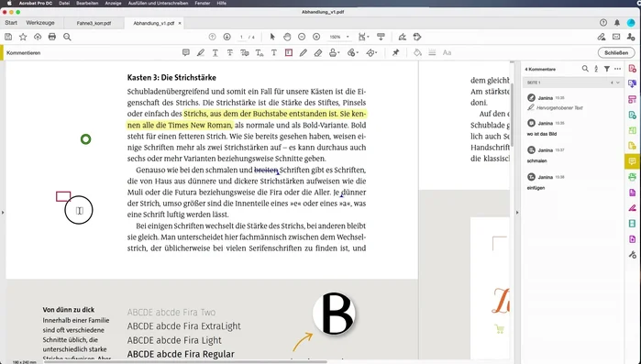Select the underline text tool
The image size is (641, 364).
click(215, 52)
